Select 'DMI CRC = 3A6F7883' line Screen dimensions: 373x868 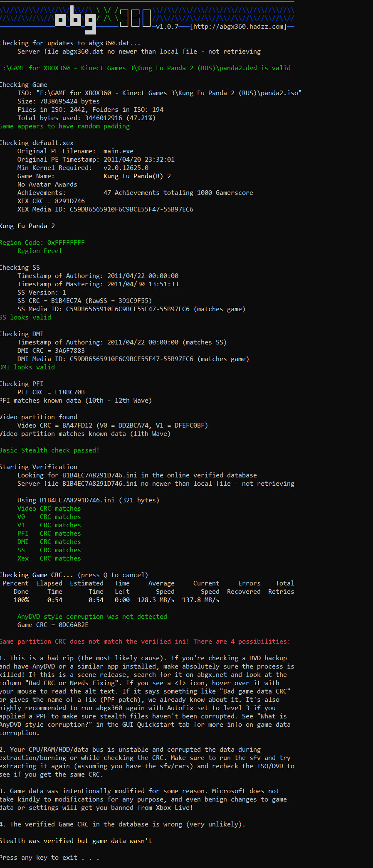pyautogui.click(x=51, y=351)
